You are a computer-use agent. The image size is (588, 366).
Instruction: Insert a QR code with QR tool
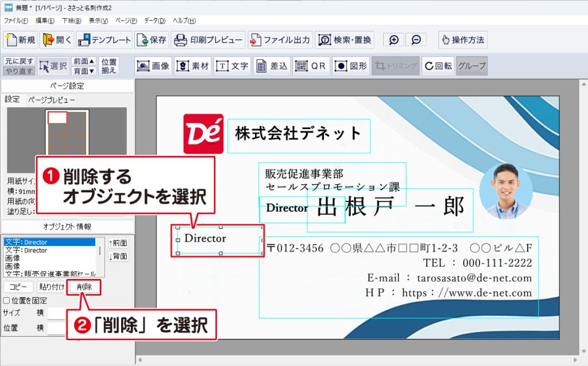coord(311,66)
